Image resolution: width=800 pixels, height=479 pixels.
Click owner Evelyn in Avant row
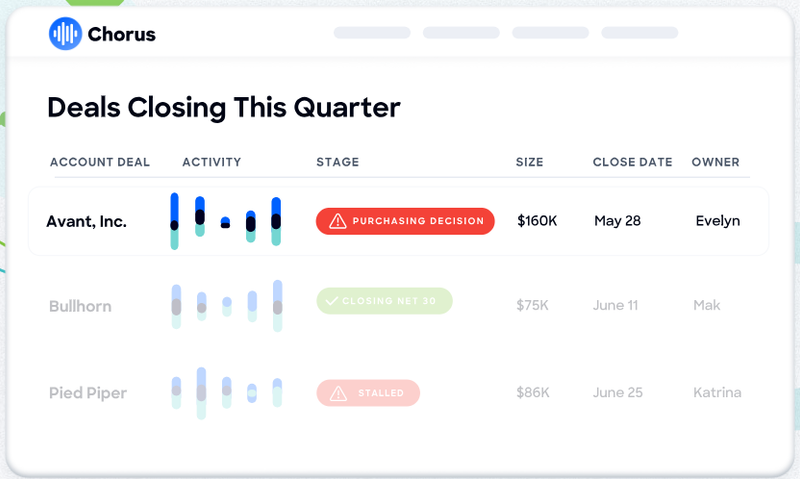coord(718,221)
